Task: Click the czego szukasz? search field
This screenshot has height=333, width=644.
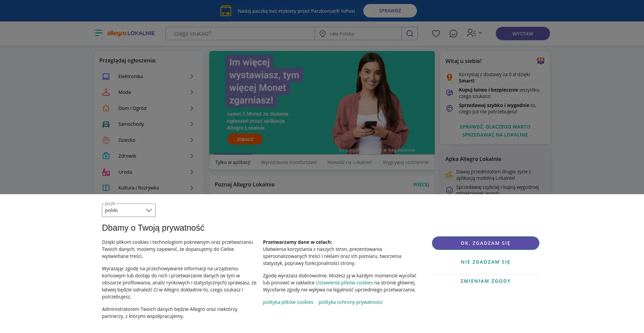Action: [240, 34]
